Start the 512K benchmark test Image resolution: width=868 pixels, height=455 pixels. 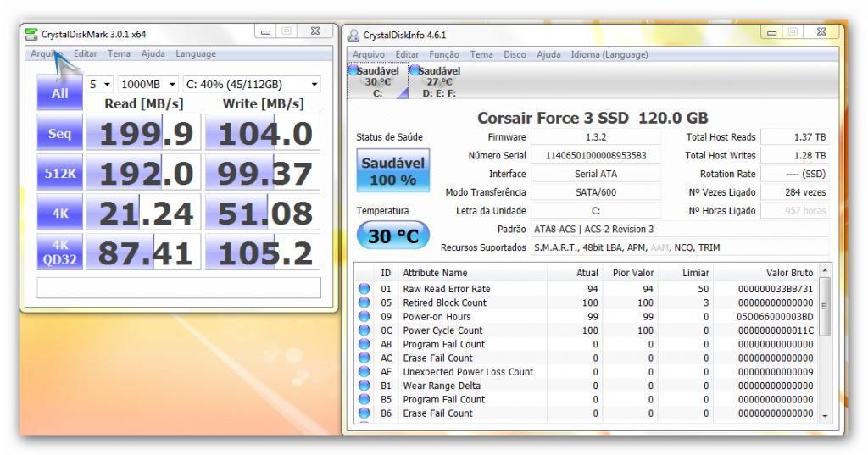click(60, 173)
